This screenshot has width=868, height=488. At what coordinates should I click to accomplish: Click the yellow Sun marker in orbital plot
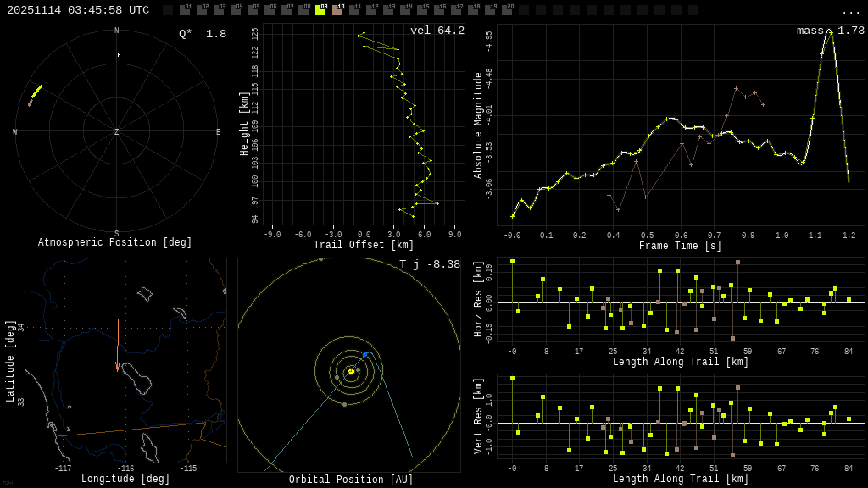coord(351,371)
